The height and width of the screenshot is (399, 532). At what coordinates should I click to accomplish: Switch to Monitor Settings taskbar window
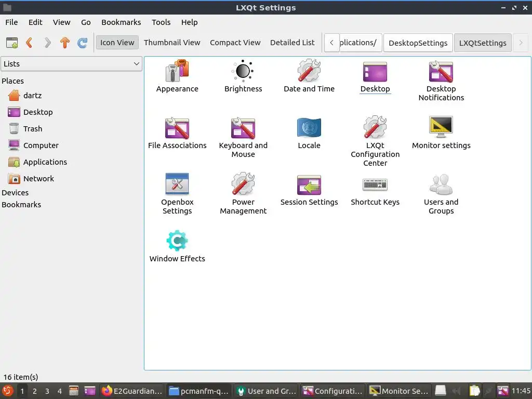tap(400, 391)
